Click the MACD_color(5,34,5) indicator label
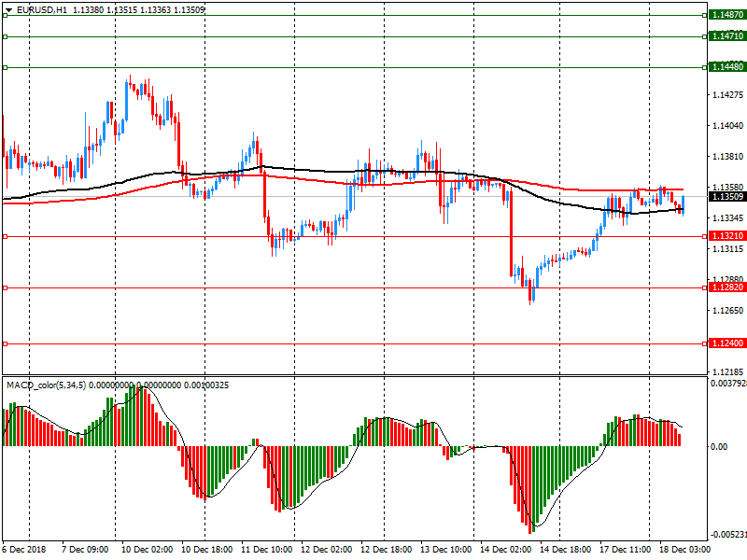Screen dimensions: 747x560 [x=46, y=385]
